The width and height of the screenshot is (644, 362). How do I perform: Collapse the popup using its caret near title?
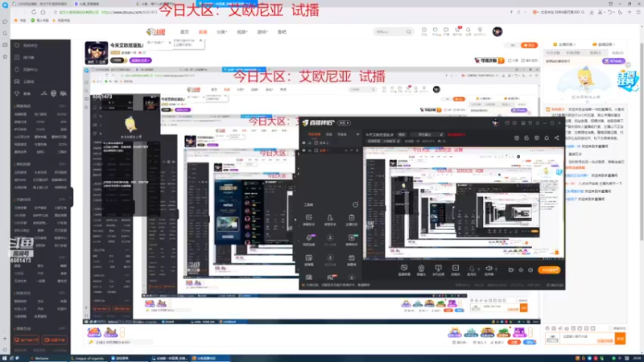pos(200,40)
